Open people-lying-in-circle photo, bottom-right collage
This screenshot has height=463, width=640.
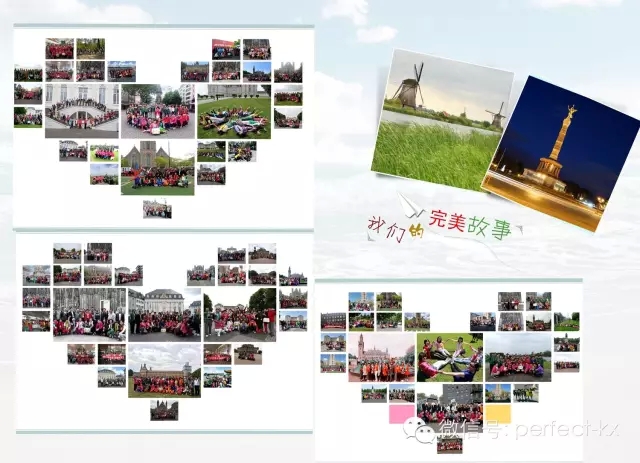tap(449, 357)
